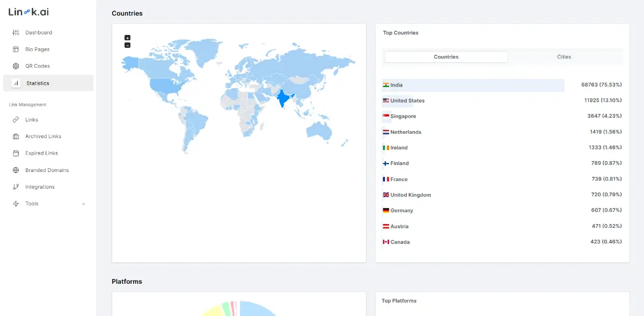644x316 pixels.
Task: Click the United States flag icon
Action: [x=386, y=101]
